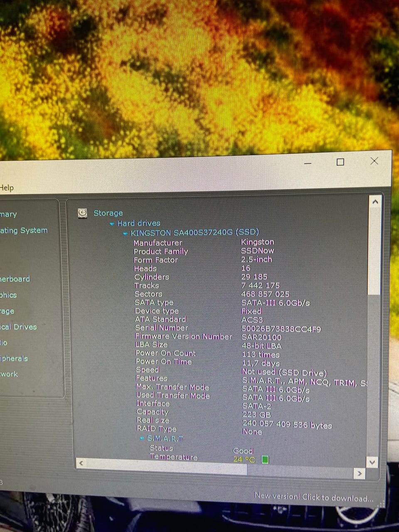399x532 pixels.
Task: Click the firmware version SAR20100
Action: [262, 337]
